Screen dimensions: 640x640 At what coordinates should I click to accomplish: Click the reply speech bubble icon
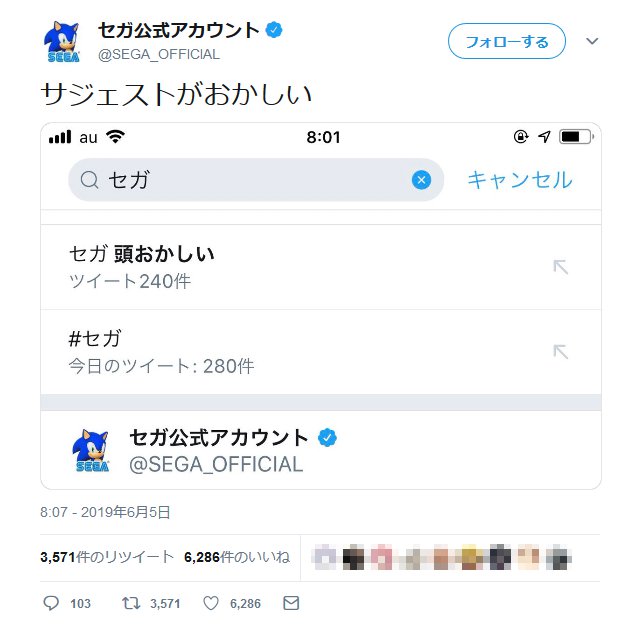click(52, 604)
